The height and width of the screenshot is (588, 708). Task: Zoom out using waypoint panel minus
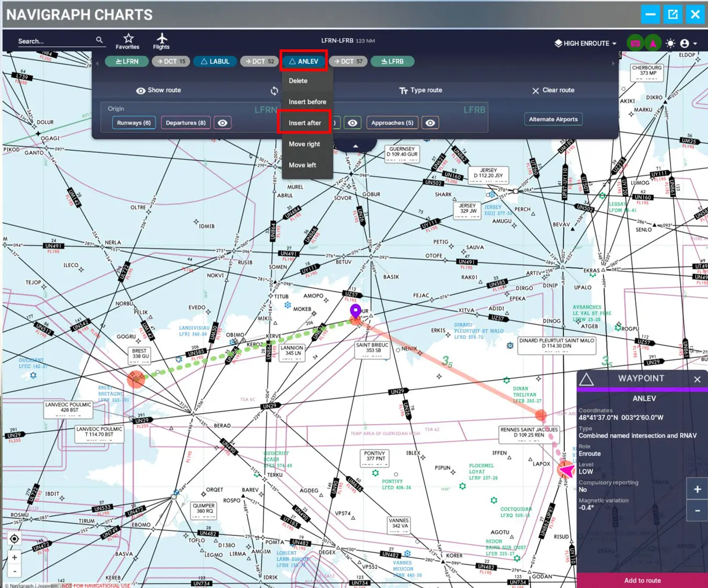697,511
